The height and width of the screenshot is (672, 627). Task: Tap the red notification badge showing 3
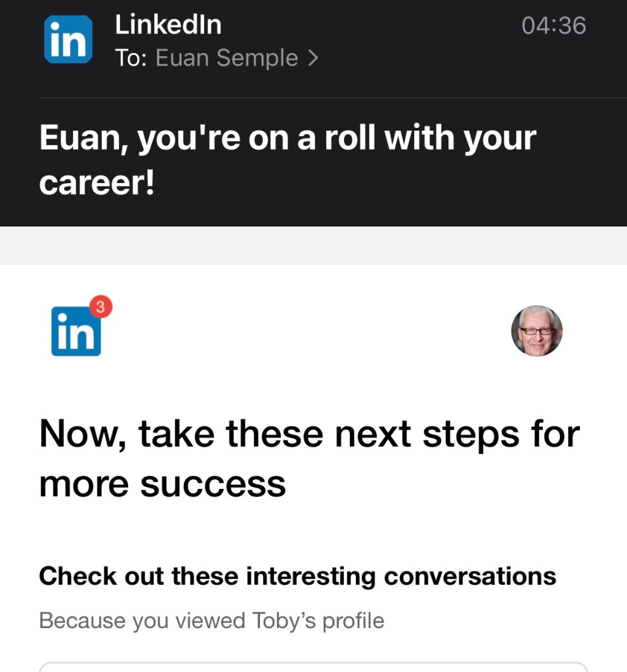100,306
